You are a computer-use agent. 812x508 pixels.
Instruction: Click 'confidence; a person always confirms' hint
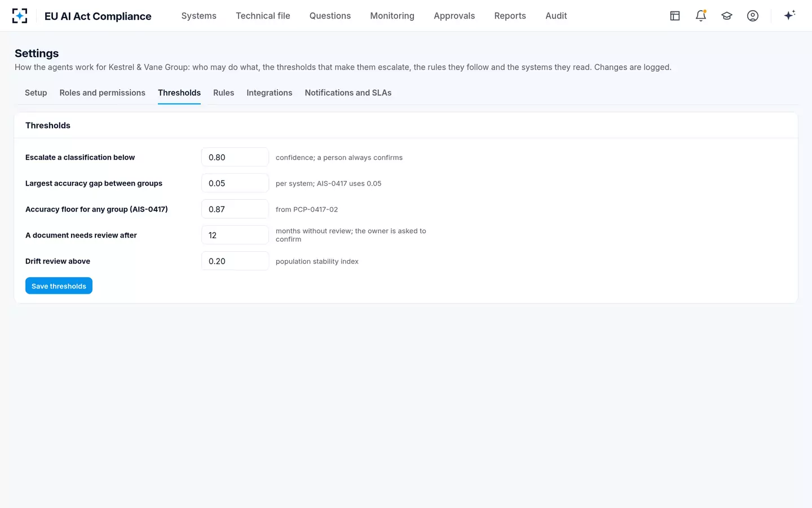point(339,157)
